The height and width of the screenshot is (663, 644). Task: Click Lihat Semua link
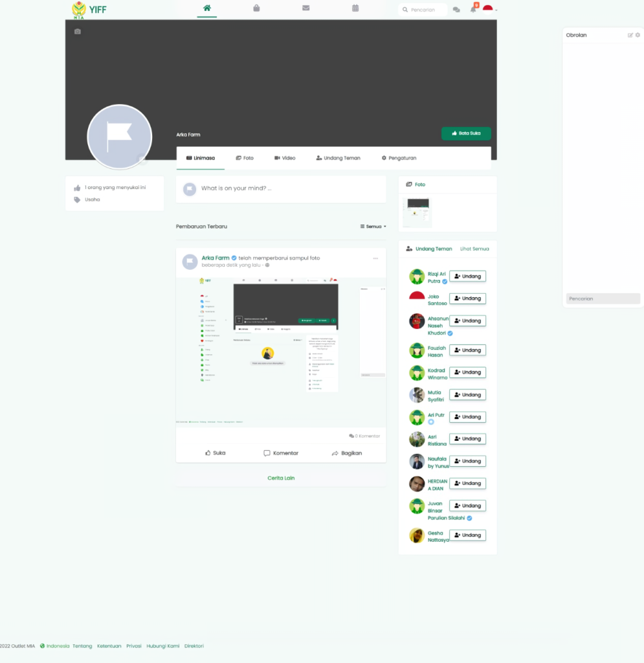pyautogui.click(x=474, y=249)
